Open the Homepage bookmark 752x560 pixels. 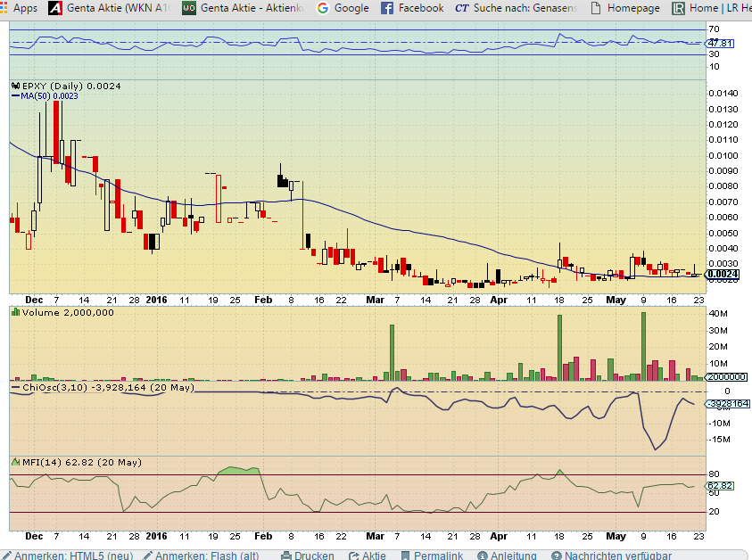pos(633,8)
